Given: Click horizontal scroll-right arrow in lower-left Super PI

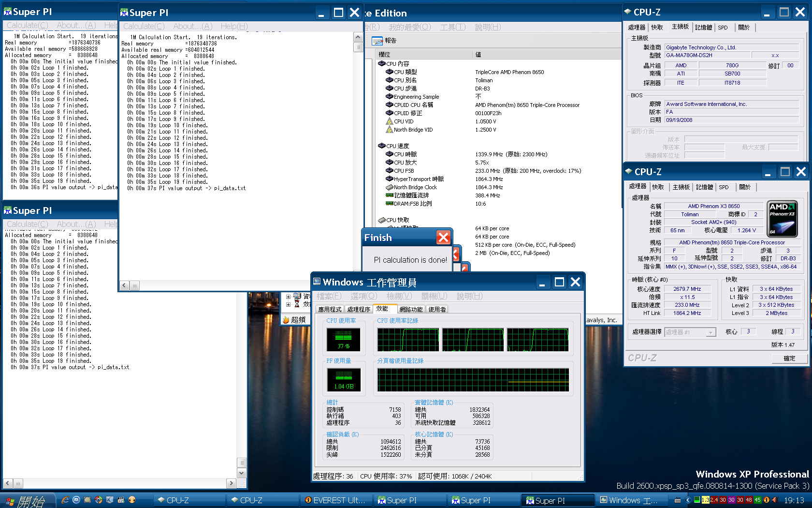Looking at the screenshot, I should 231,483.
